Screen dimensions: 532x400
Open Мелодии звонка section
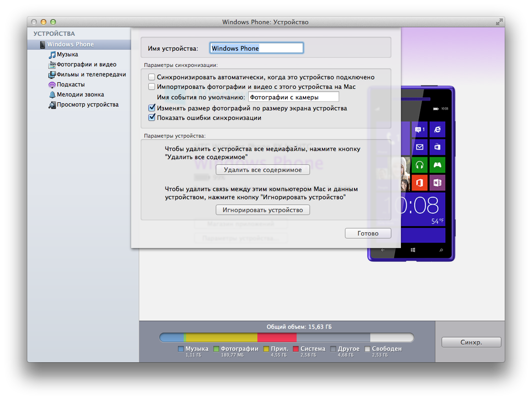(80, 95)
